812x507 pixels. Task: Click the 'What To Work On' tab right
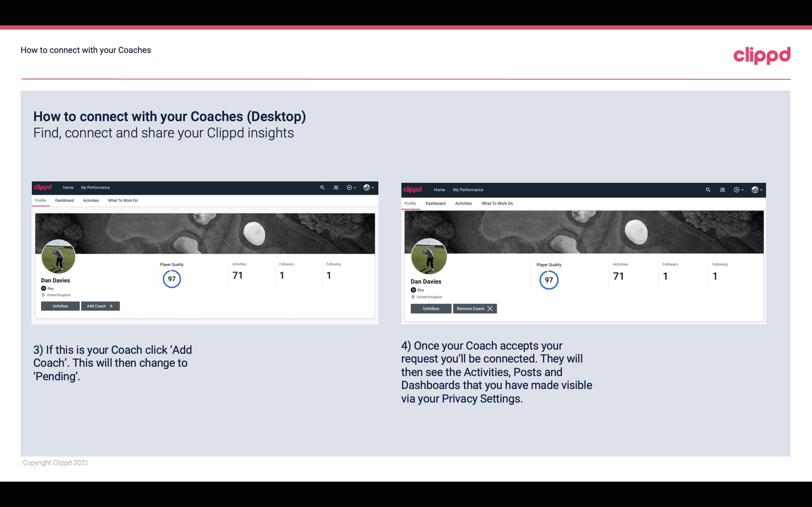[x=495, y=203]
